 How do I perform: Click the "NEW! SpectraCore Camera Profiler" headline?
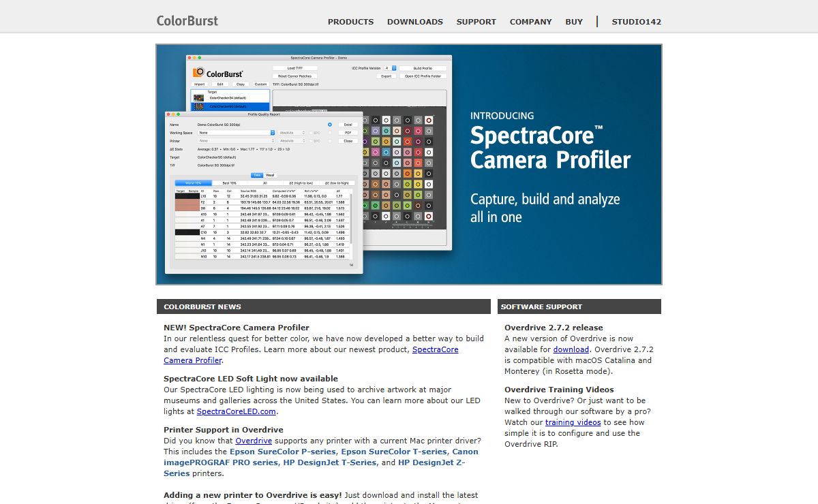tap(237, 328)
